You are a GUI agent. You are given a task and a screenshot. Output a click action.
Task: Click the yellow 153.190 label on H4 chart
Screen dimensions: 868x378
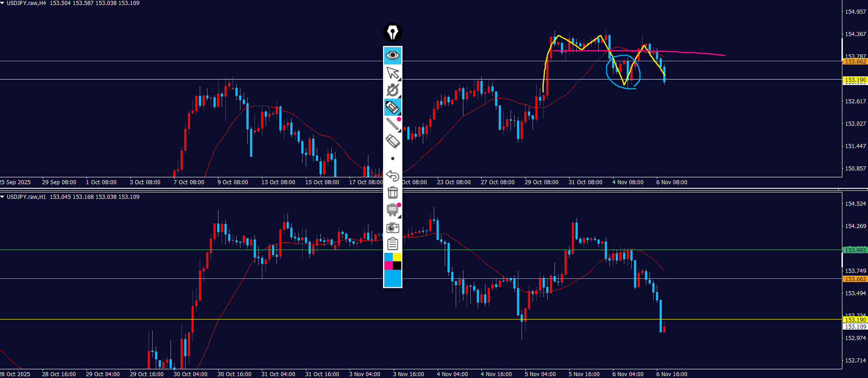coord(855,80)
